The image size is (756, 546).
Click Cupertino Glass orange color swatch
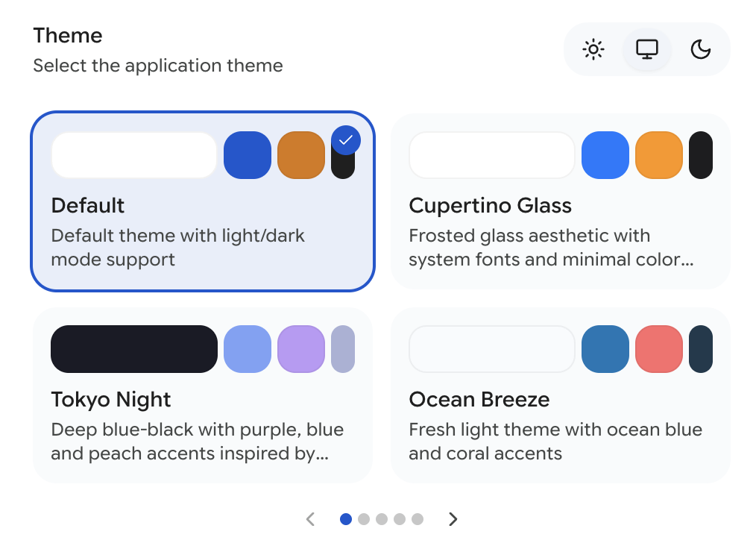[x=659, y=155]
